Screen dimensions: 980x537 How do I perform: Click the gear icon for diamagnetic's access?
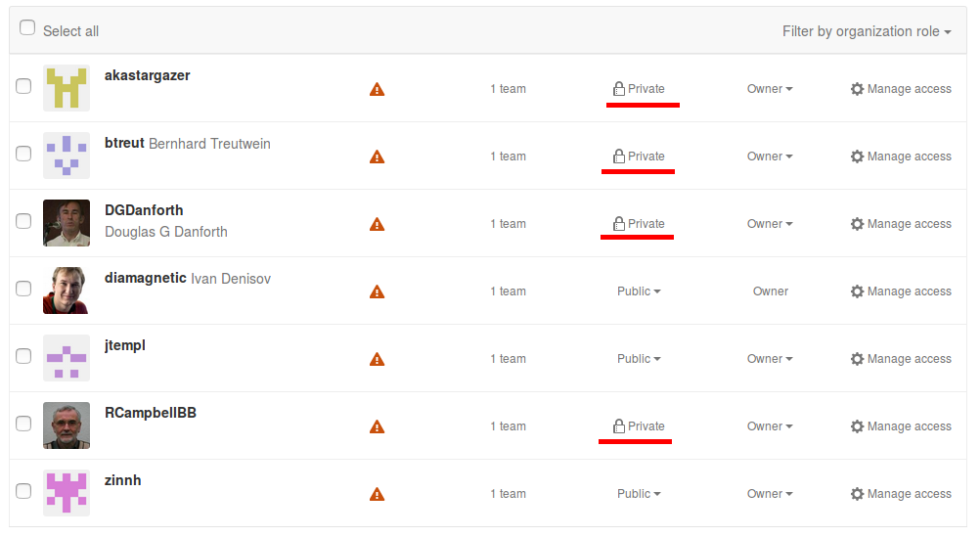click(x=857, y=291)
